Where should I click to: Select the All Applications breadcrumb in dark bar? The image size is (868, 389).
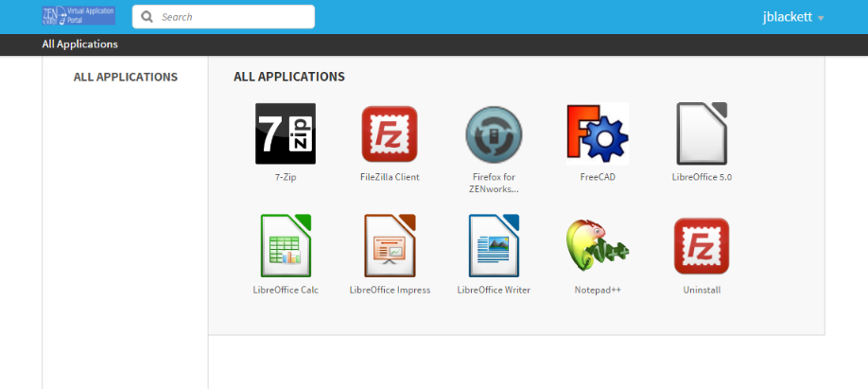[79, 44]
